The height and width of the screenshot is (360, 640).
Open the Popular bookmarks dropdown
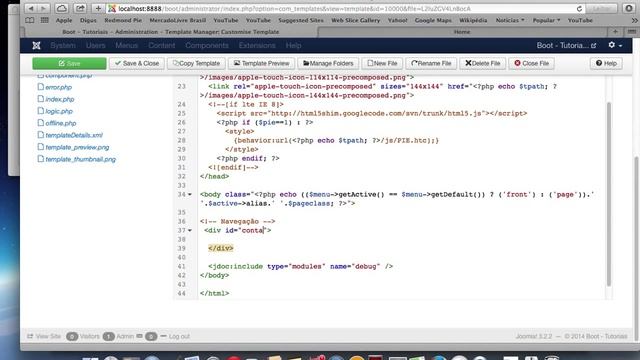click(546, 20)
